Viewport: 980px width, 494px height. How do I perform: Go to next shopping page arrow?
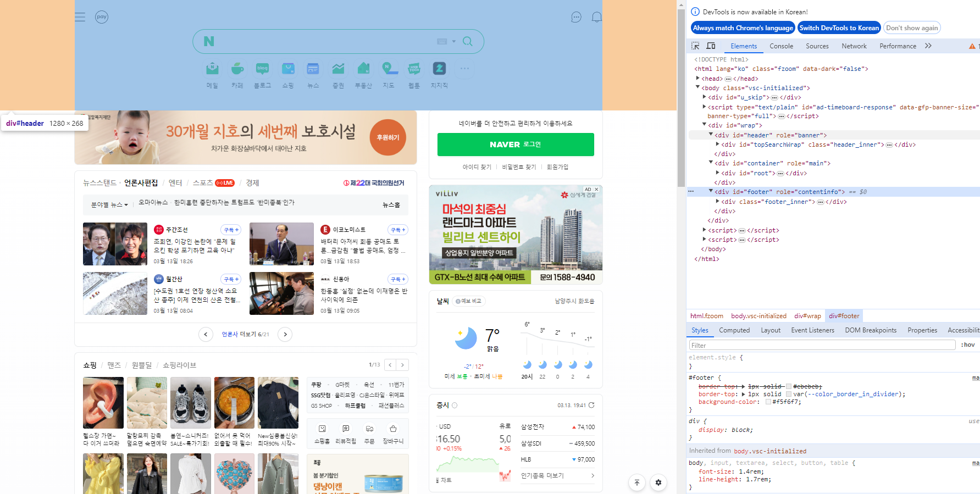click(x=403, y=365)
